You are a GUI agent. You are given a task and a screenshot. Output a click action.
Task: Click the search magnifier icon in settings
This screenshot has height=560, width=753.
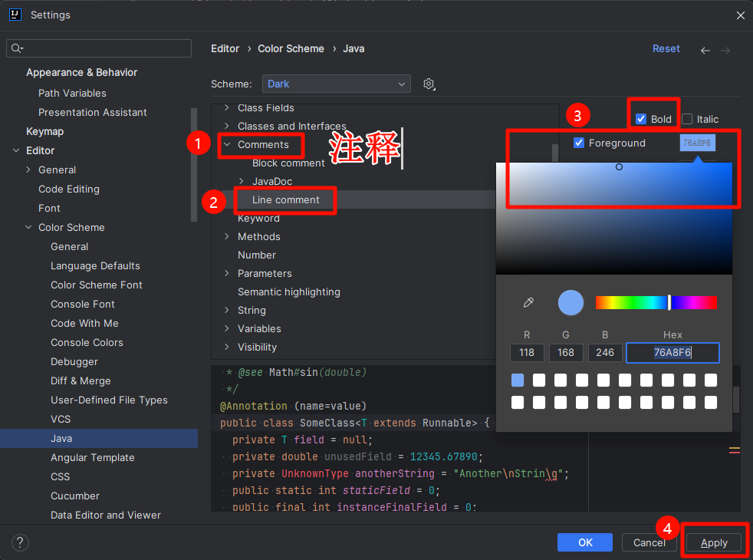[x=17, y=48]
